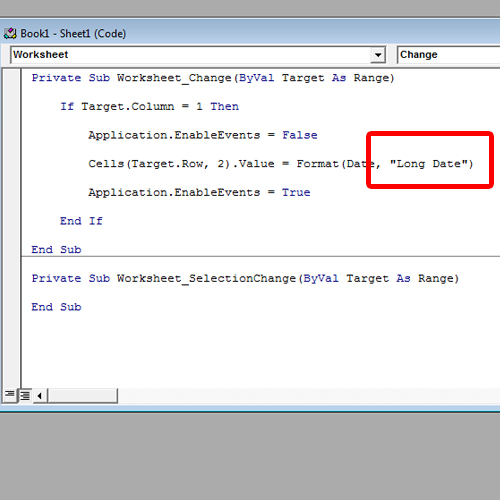Click the horizontal scrollbar thumb
Screen dimensions: 500x500
[x=83, y=396]
